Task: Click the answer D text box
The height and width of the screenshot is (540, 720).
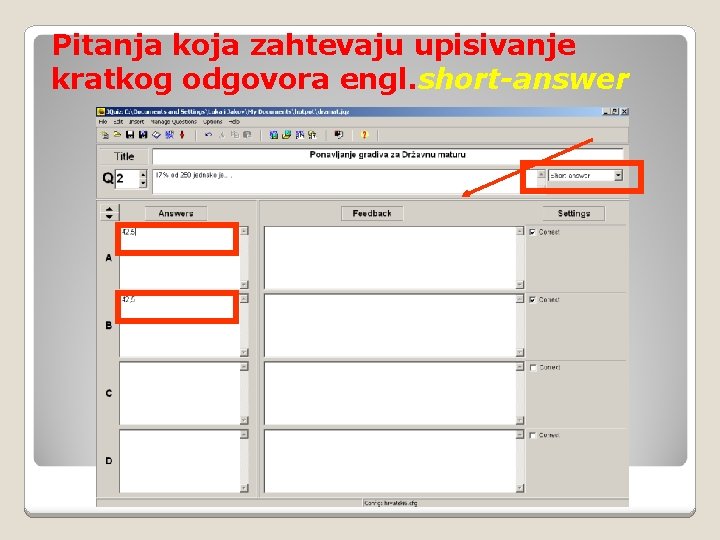Action: [180, 461]
